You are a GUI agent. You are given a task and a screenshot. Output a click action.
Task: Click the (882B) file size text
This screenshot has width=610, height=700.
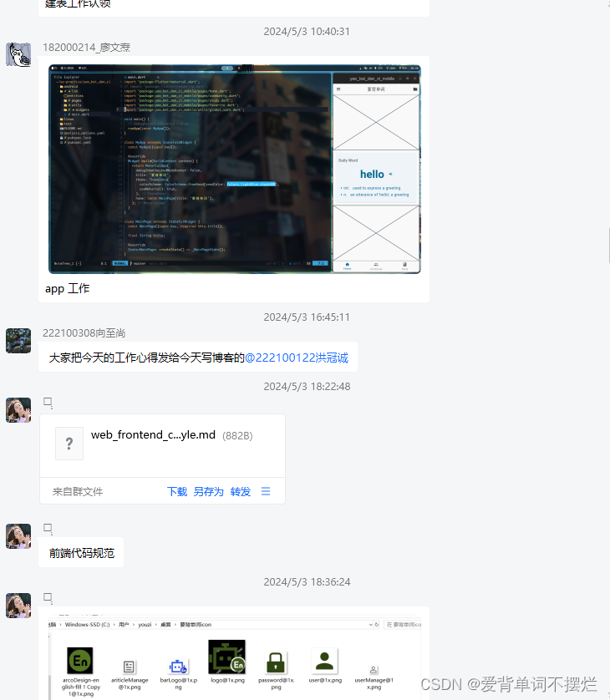pos(237,436)
